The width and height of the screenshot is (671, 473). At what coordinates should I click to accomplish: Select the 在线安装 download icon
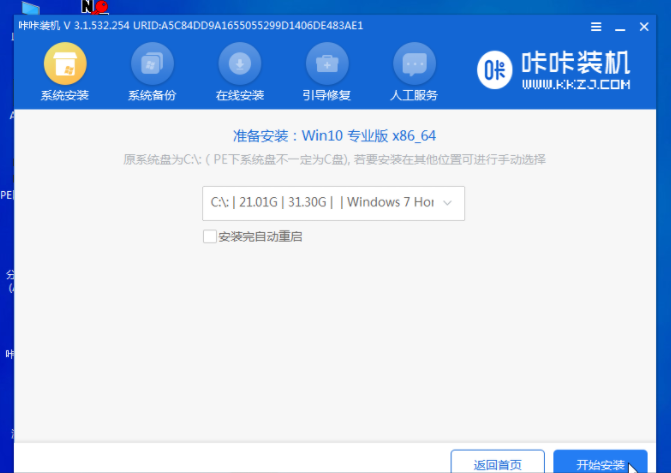(240, 65)
